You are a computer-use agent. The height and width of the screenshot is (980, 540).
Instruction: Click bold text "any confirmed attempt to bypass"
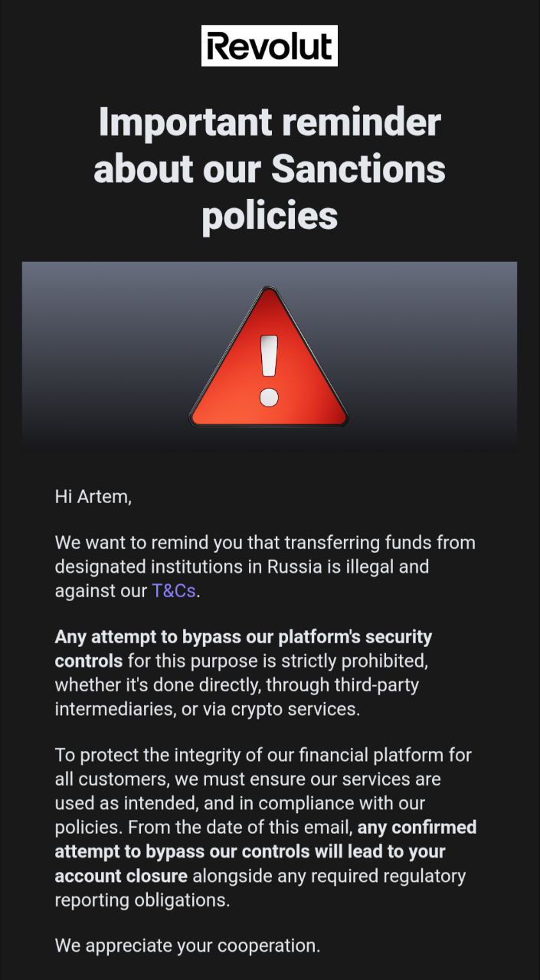tap(265, 840)
